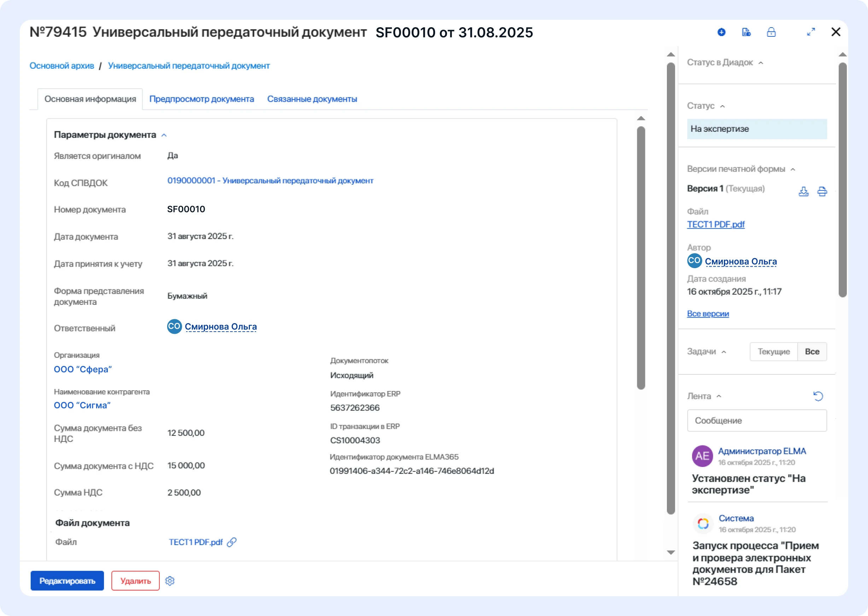
Task: Refresh the Лента feed with the refresh icon
Action: tap(818, 396)
